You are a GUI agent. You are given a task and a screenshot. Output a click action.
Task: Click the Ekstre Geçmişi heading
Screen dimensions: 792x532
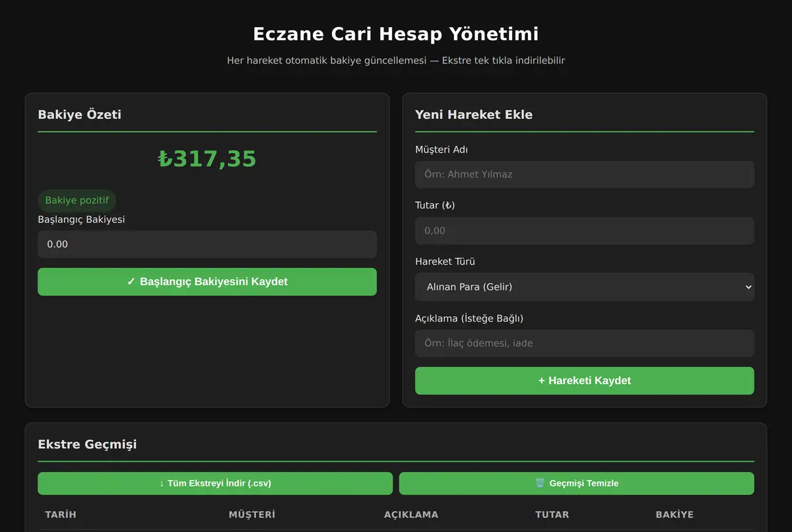pos(87,444)
